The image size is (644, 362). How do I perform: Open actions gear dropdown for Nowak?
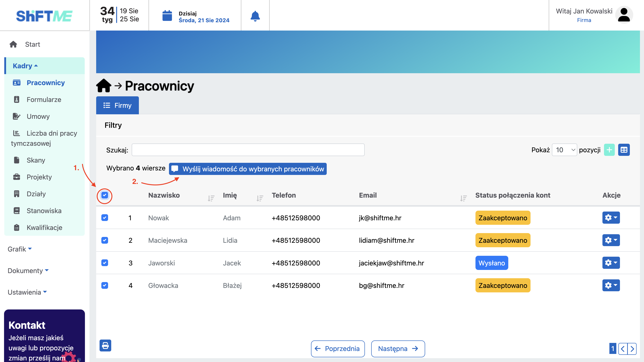click(611, 218)
